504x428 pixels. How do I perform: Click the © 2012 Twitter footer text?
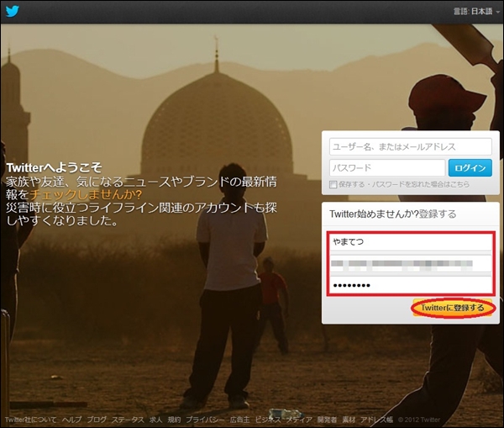click(419, 420)
